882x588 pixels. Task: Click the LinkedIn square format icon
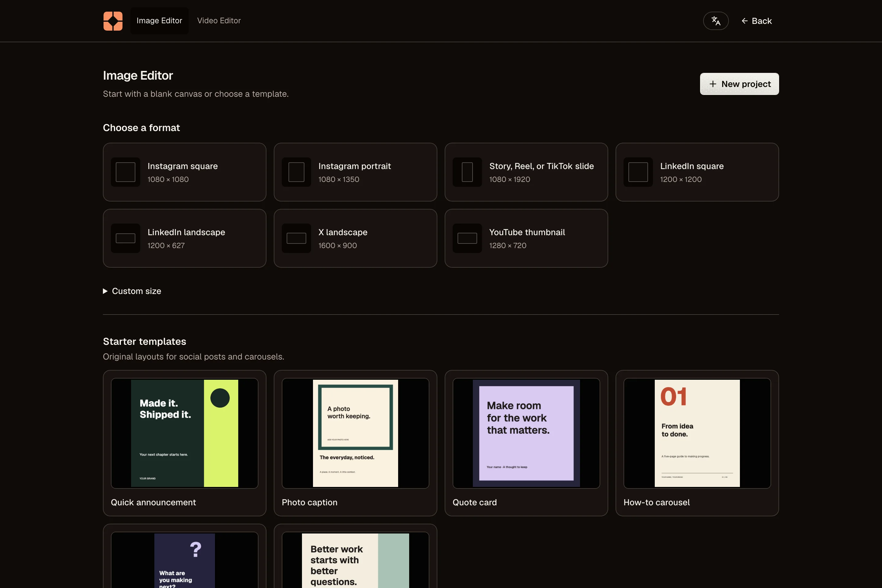coord(638,172)
